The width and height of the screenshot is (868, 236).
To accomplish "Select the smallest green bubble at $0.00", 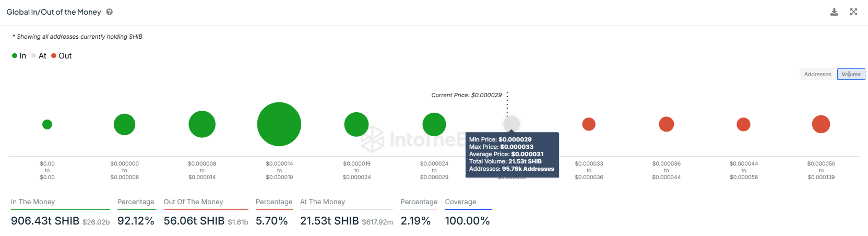I will (x=47, y=124).
